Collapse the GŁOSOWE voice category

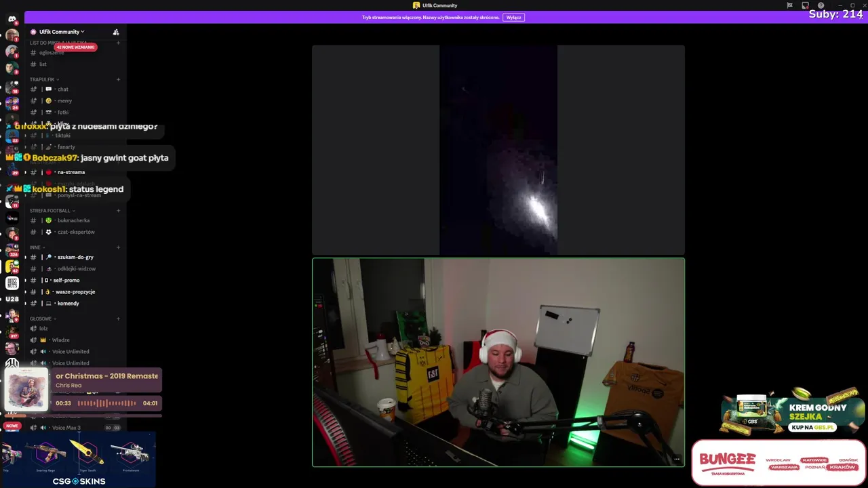click(x=43, y=319)
